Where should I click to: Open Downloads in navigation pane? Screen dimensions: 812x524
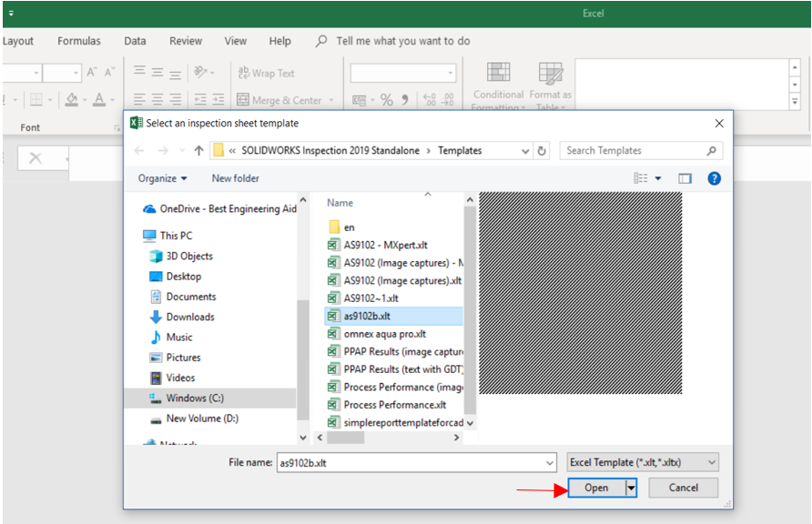pyautogui.click(x=182, y=317)
